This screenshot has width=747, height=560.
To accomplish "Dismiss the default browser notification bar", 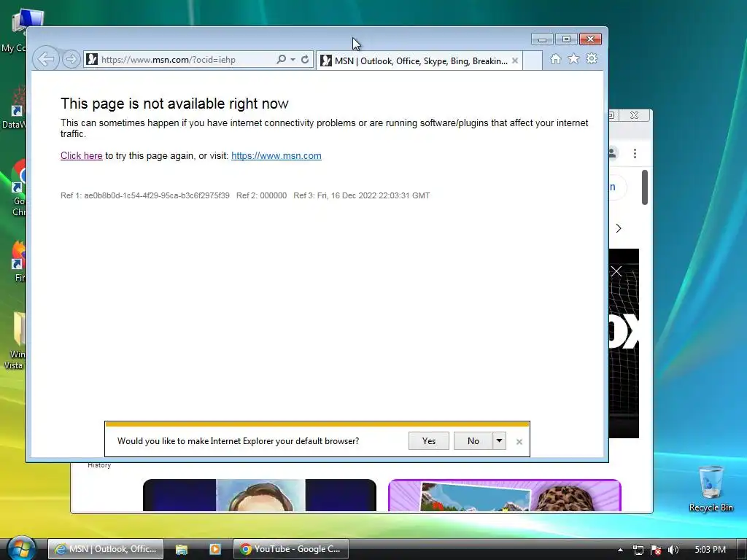I will click(x=519, y=442).
